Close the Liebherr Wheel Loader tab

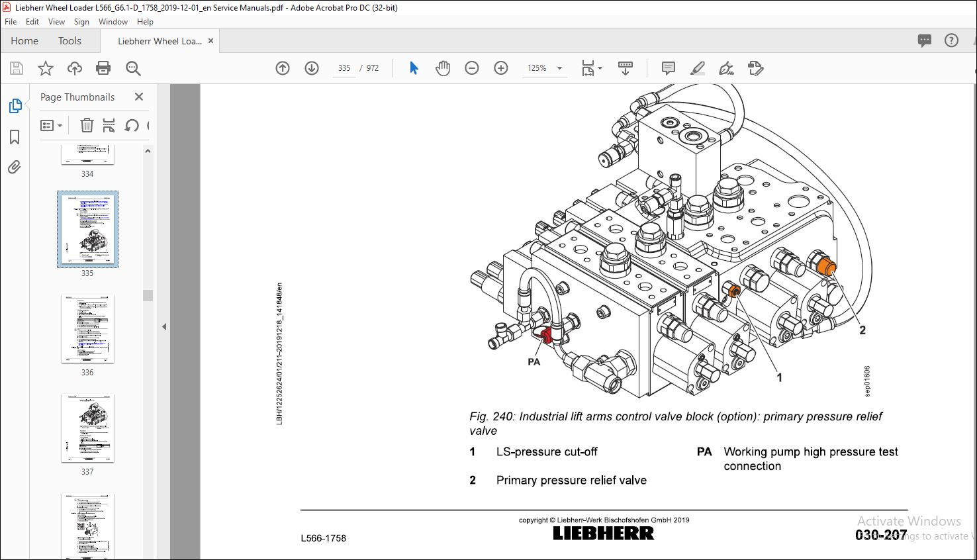[x=211, y=41]
